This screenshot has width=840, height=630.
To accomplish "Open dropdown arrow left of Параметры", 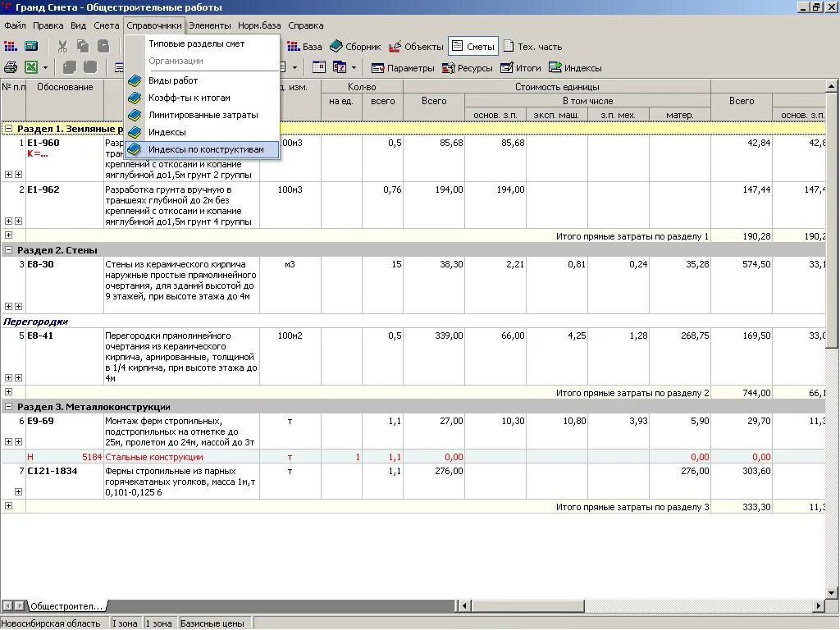I will [354, 68].
